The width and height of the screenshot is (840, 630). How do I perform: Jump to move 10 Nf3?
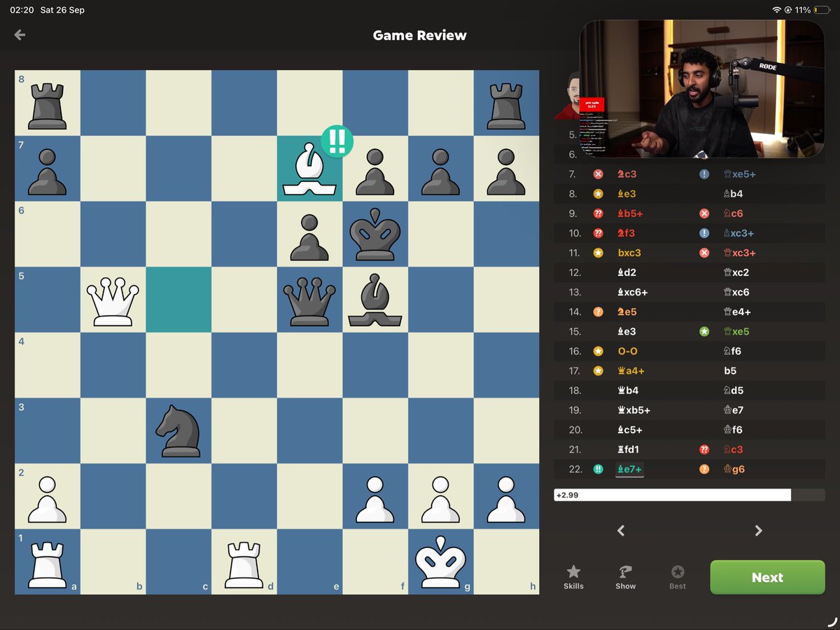click(x=626, y=233)
